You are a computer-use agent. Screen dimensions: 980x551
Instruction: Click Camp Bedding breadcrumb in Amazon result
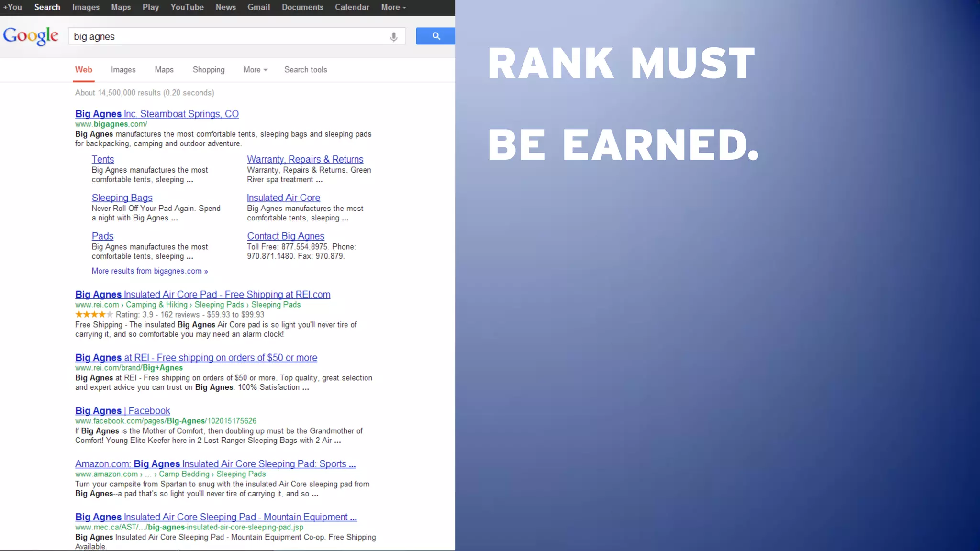tap(184, 474)
